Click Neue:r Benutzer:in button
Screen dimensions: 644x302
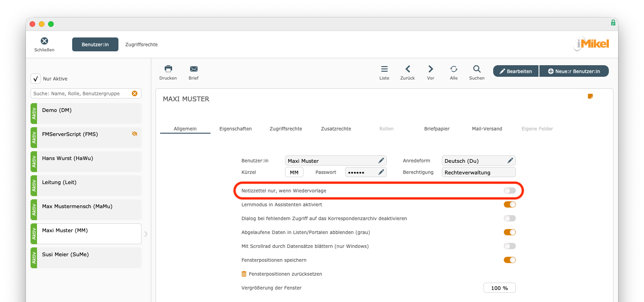(x=574, y=71)
